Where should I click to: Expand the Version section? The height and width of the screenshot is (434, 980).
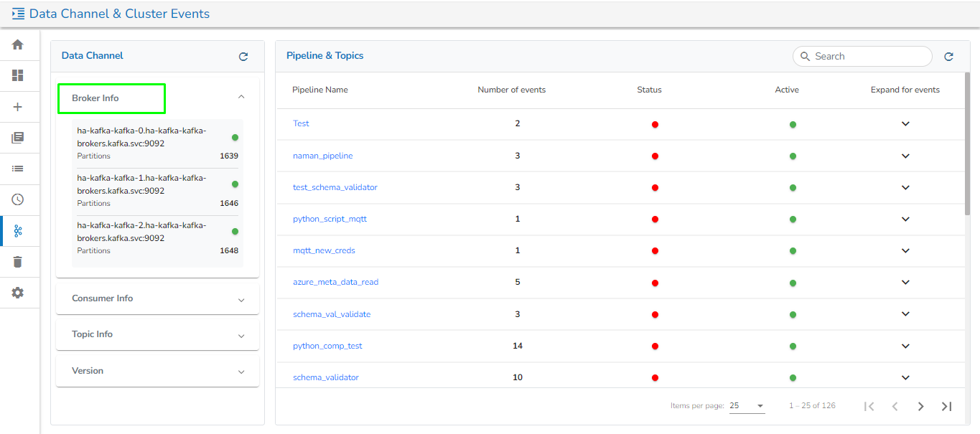(x=241, y=372)
